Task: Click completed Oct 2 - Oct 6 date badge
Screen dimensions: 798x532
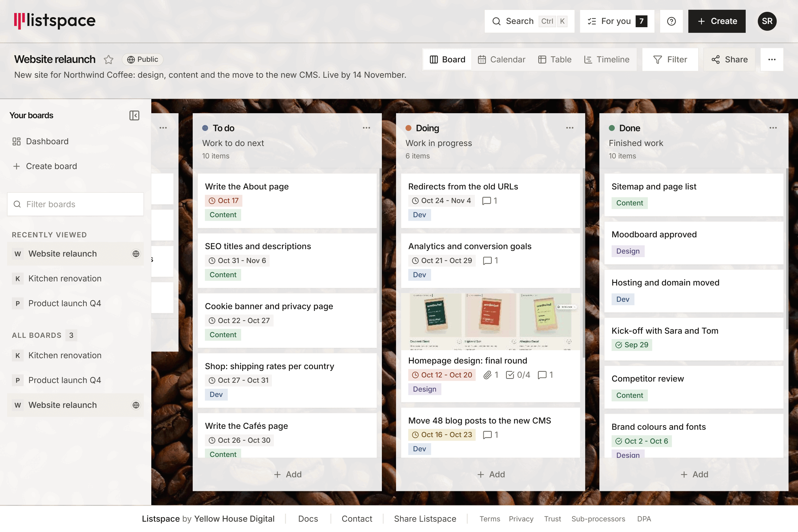Action: pyautogui.click(x=641, y=441)
